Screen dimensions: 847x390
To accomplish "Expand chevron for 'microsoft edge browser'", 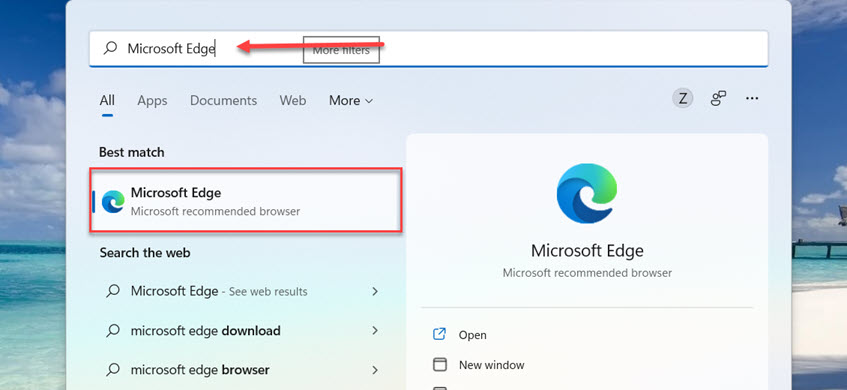I will (374, 370).
